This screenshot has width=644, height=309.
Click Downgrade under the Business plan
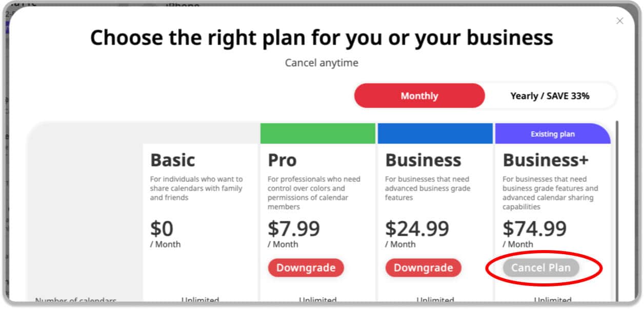click(x=423, y=267)
